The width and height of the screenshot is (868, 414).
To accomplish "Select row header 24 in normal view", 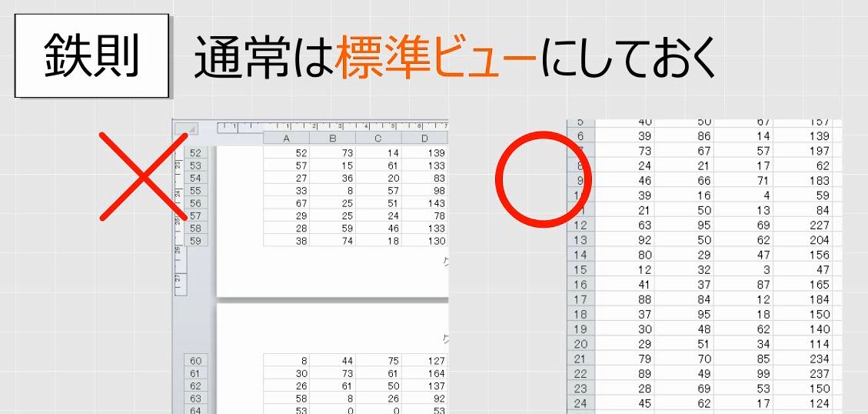I will click(x=580, y=403).
